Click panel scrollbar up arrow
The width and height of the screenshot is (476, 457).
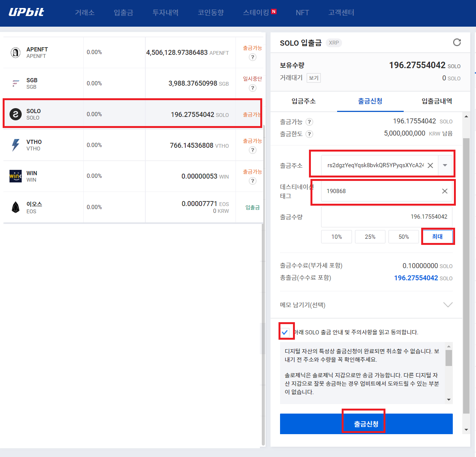(466, 117)
